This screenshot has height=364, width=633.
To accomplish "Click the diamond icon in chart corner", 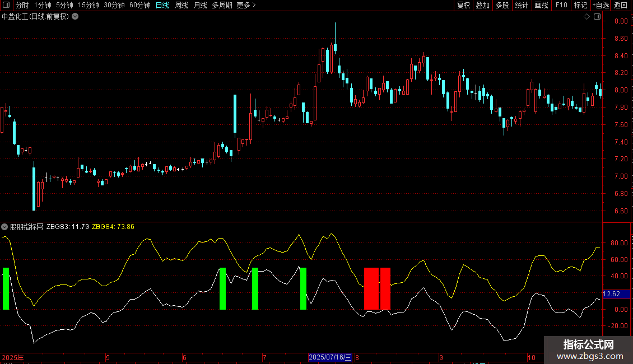I will [x=587, y=17].
